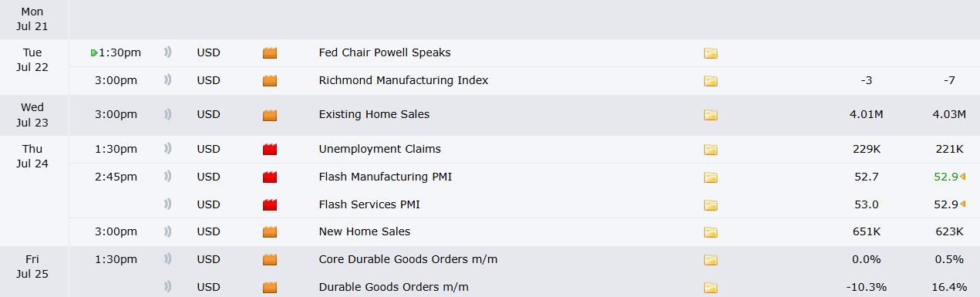Open the New Home Sales event link
The height and width of the screenshot is (297, 980).
click(x=364, y=231)
